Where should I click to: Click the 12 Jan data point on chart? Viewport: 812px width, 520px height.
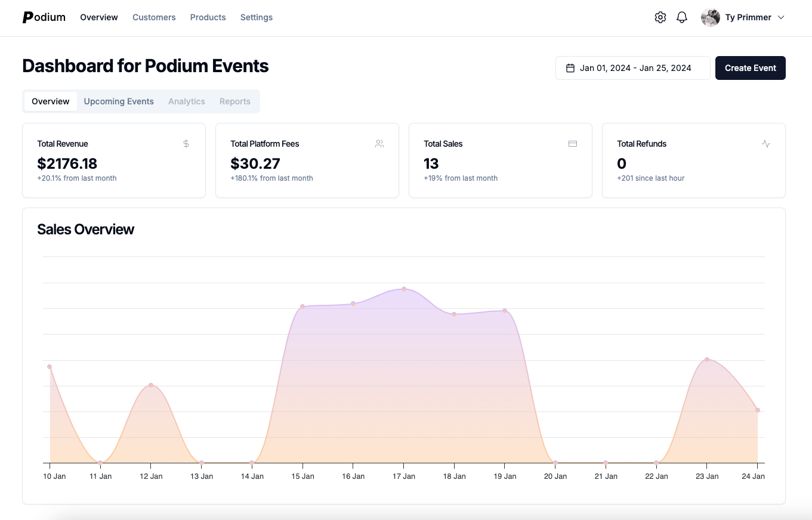tap(151, 385)
